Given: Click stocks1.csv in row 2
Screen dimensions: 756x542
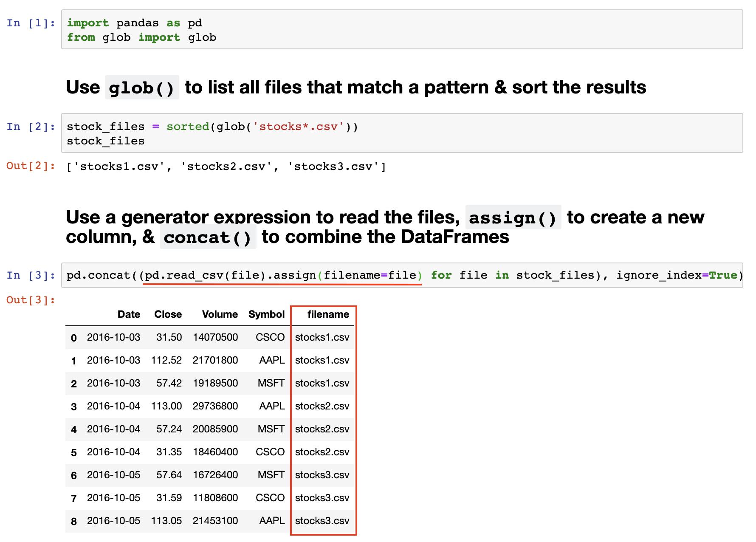Looking at the screenshot, I should coord(322,383).
